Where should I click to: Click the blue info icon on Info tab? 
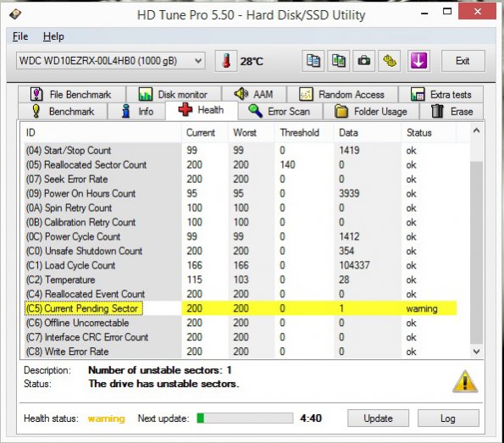(126, 111)
